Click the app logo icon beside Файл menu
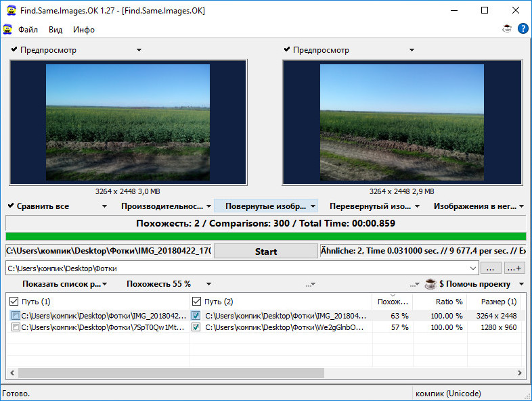532x401 pixels. pyautogui.click(x=7, y=29)
